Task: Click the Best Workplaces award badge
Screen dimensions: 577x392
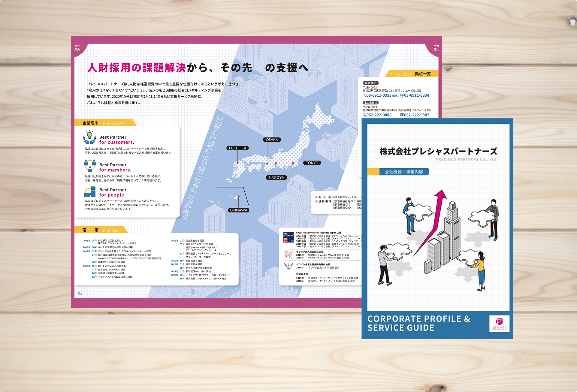Action: 289,237
